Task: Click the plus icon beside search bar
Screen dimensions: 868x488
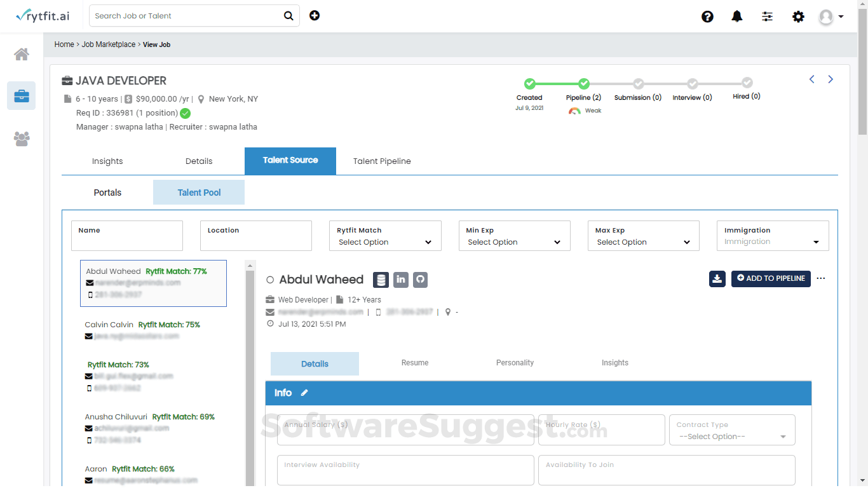Action: (x=315, y=15)
